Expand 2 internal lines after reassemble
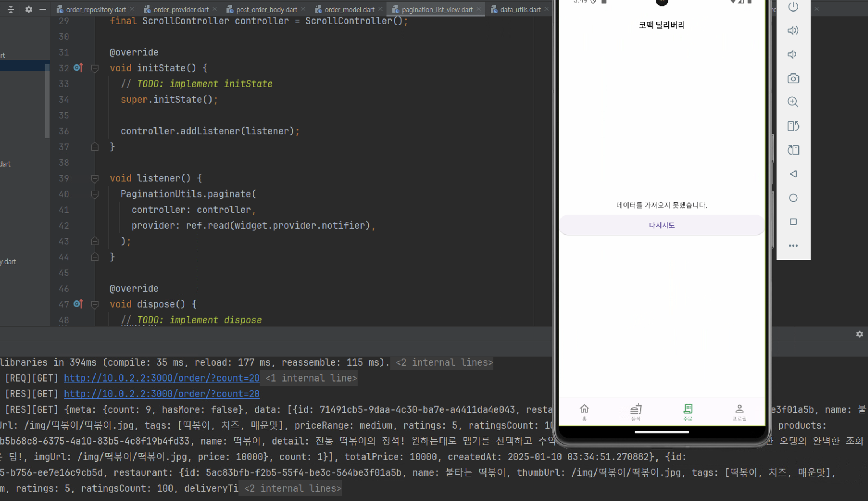 pos(444,362)
